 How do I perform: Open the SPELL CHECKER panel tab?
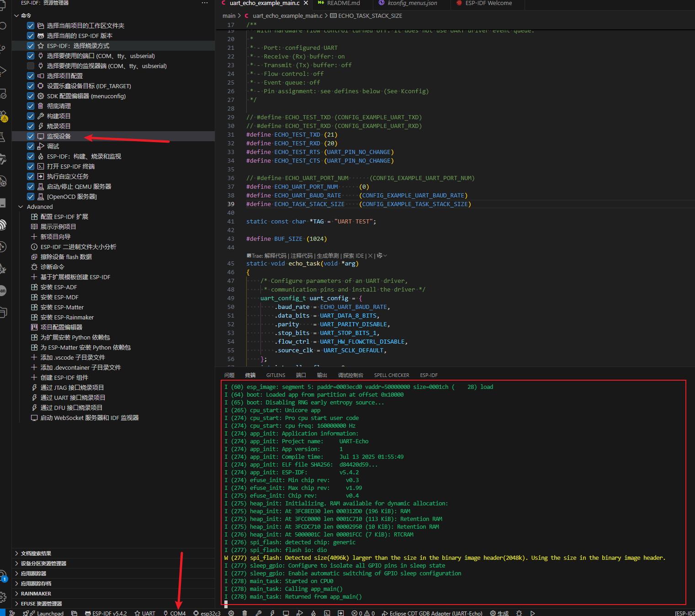click(392, 375)
